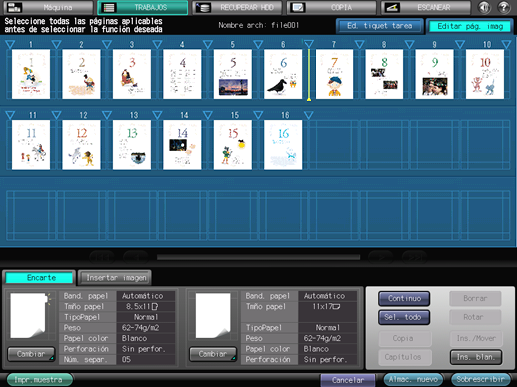The image size is (517, 387).
Task: Toggle the Continuo selection mode
Action: (404, 298)
